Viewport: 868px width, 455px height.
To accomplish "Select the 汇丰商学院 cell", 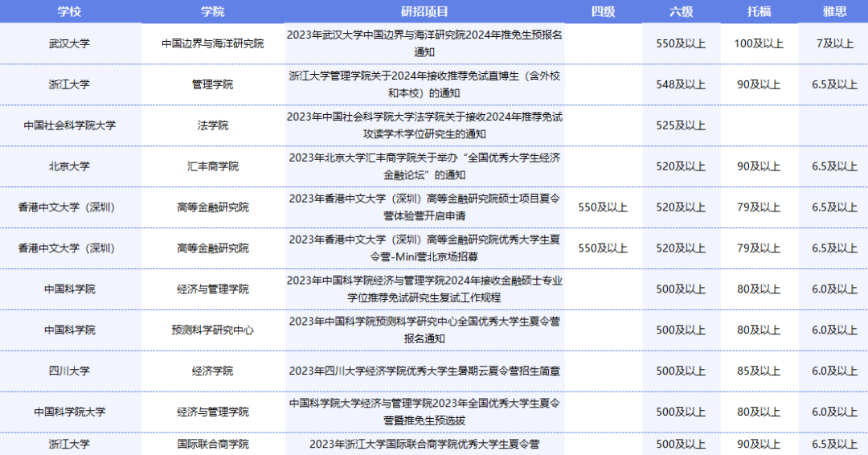I will click(212, 166).
